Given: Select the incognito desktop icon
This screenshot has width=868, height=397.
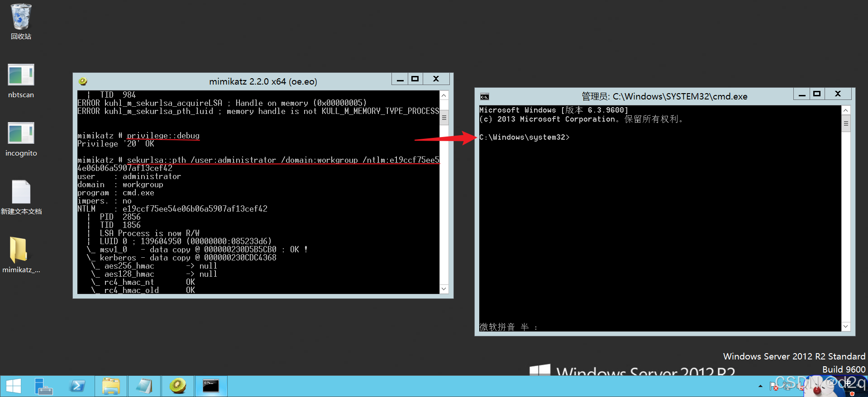Looking at the screenshot, I should 21,139.
